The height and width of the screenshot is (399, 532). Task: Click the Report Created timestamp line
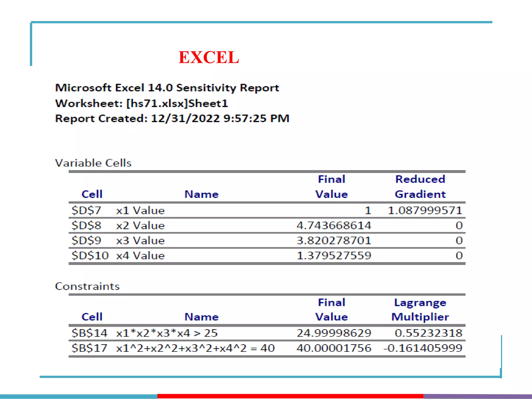[x=172, y=118]
